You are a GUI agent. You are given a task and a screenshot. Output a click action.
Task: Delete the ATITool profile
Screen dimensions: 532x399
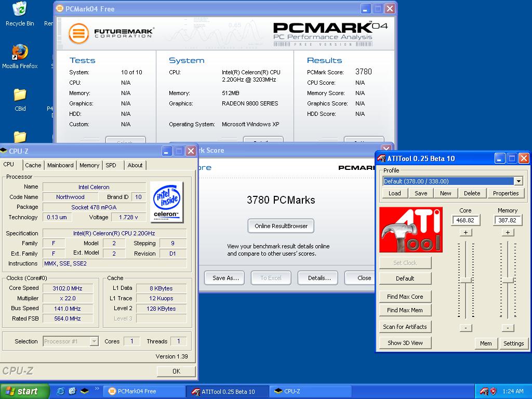472,193
